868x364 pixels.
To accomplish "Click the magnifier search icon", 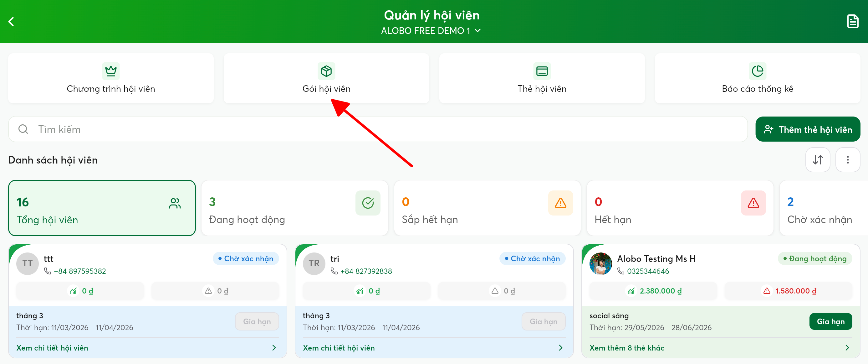I will (23, 129).
